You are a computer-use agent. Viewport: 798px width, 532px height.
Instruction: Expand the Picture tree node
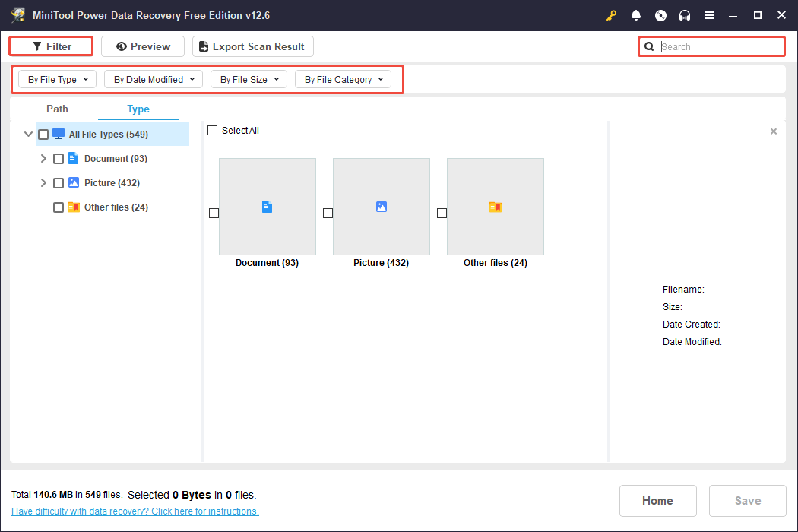(43, 182)
